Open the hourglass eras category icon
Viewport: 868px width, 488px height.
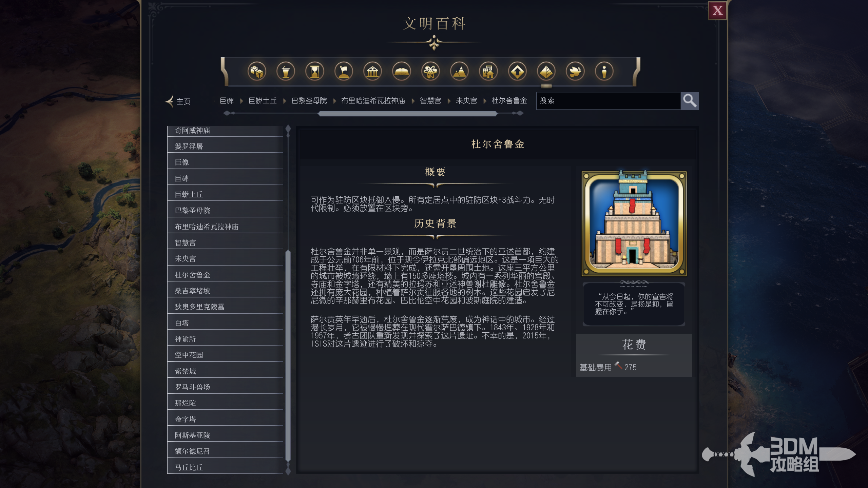coord(314,72)
